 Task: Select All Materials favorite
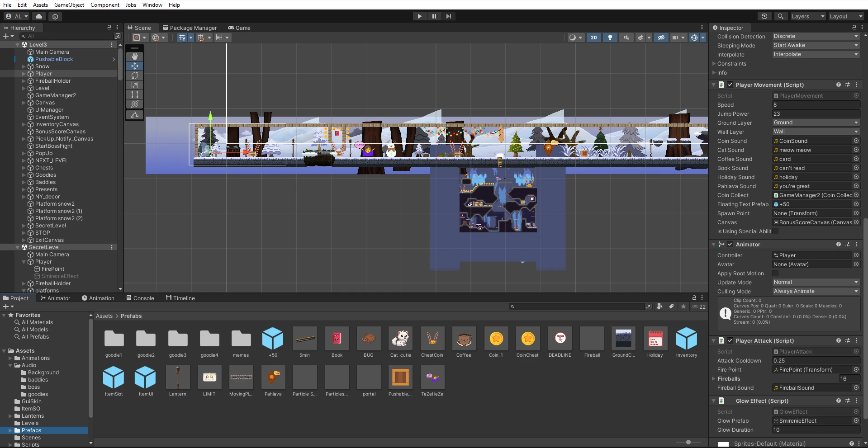pyautogui.click(x=37, y=322)
